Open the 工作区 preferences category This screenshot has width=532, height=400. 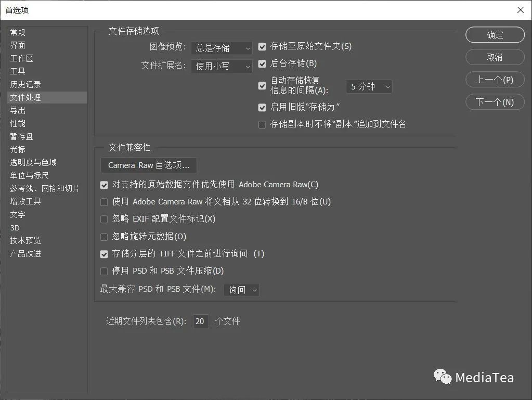47,58
